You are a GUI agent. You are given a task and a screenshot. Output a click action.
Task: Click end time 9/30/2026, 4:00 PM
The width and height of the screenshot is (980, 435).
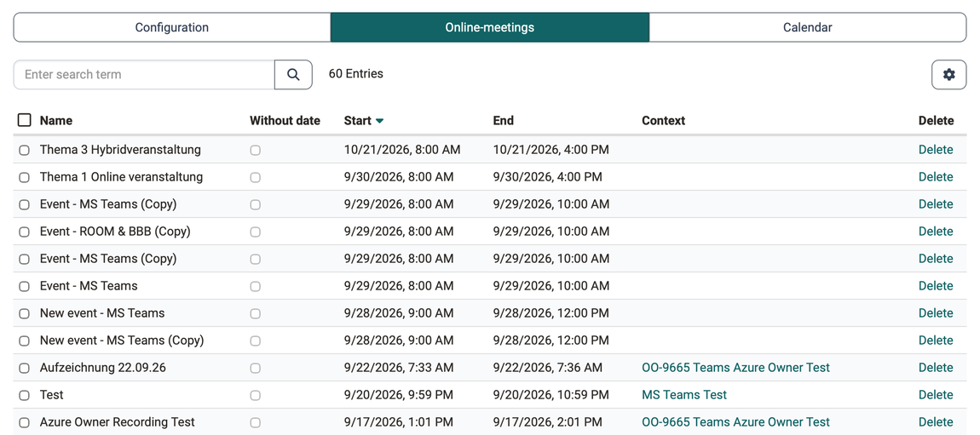pos(547,177)
